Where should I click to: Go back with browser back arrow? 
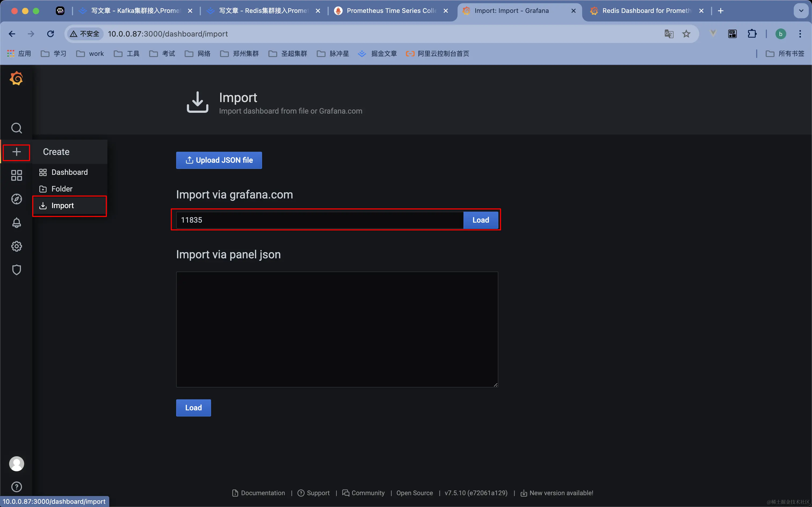12,34
